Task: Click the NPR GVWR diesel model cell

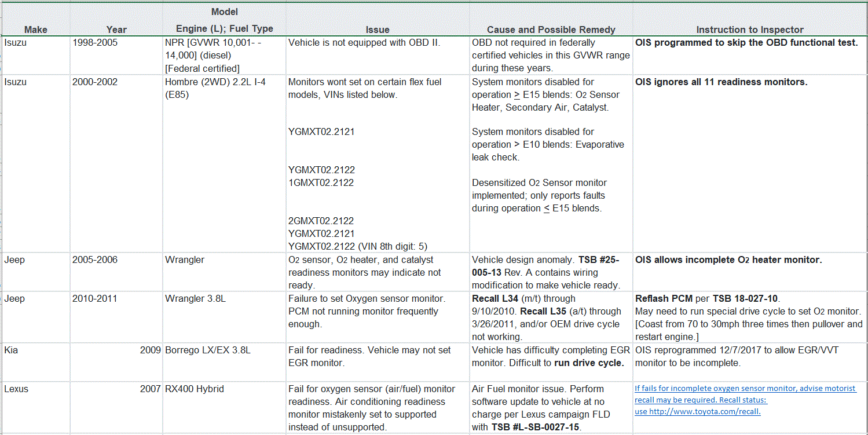Action: [224, 56]
